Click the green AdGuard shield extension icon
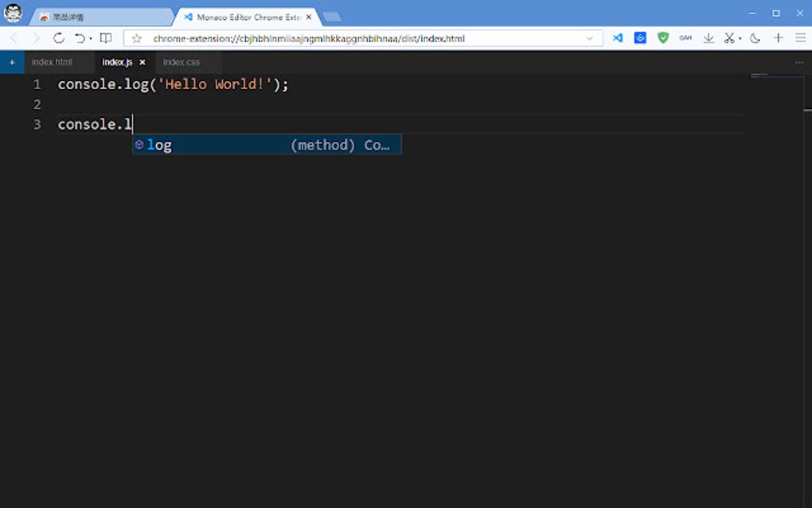This screenshot has height=508, width=812. click(x=664, y=37)
